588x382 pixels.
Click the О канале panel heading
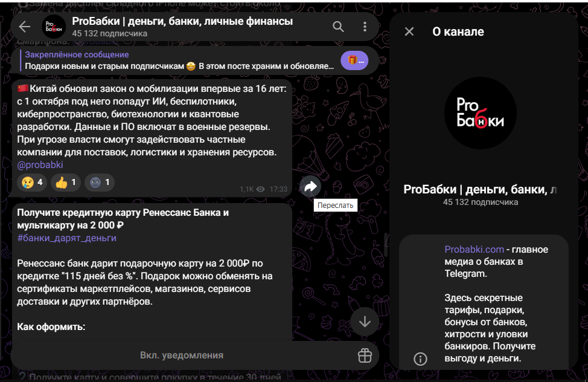[458, 31]
